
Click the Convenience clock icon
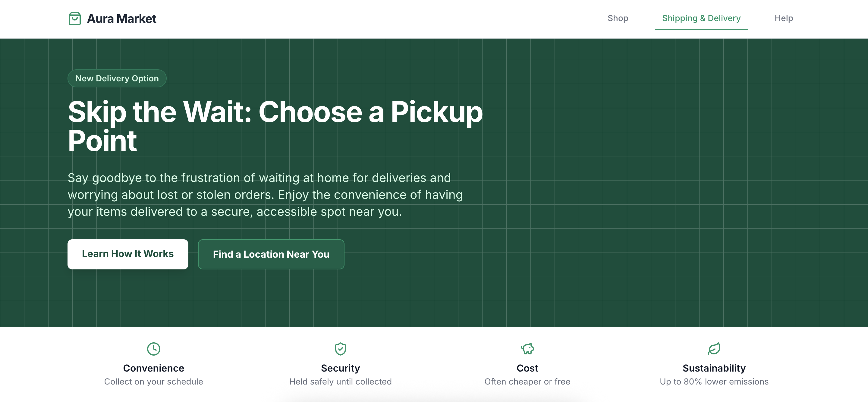[x=154, y=349]
